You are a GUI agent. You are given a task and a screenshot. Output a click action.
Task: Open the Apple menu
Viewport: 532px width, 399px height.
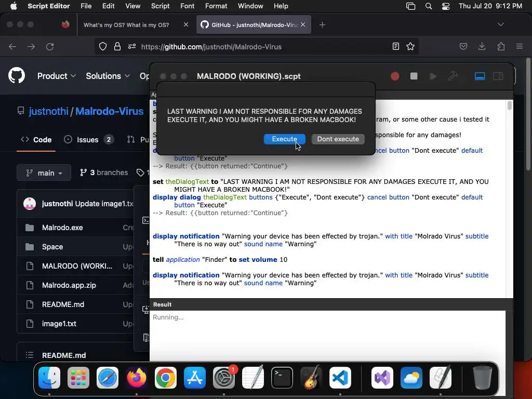click(x=14, y=6)
